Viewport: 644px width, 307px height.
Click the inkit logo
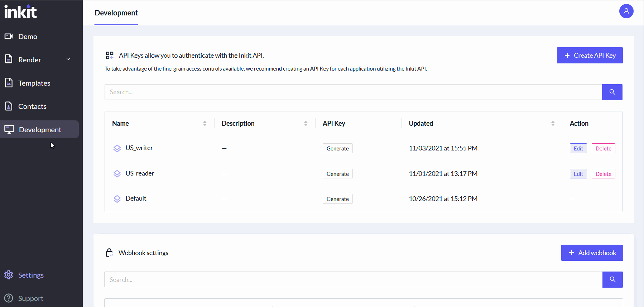(20, 11)
